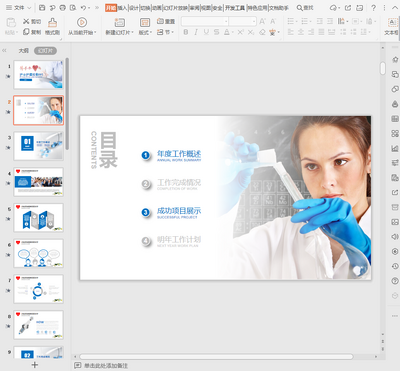Open the font name combo box
This screenshot has width=400, height=371.
205,21
